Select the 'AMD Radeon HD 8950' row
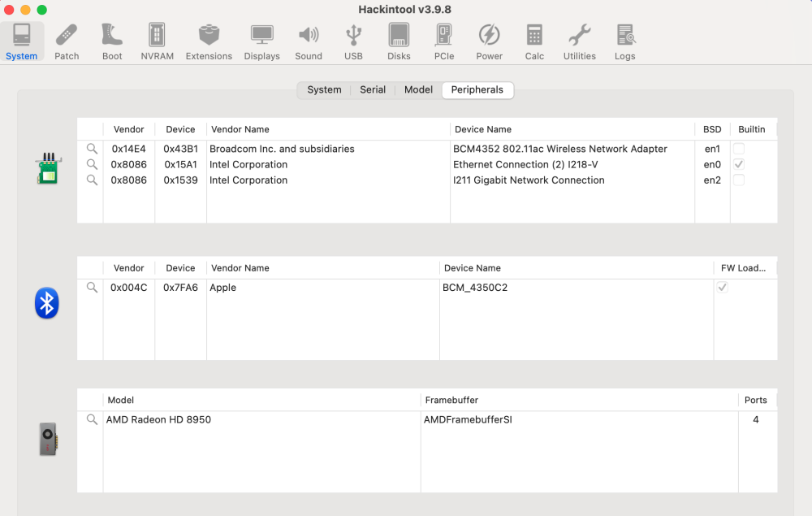Screen dimensions: 812x516 [x=427, y=419]
